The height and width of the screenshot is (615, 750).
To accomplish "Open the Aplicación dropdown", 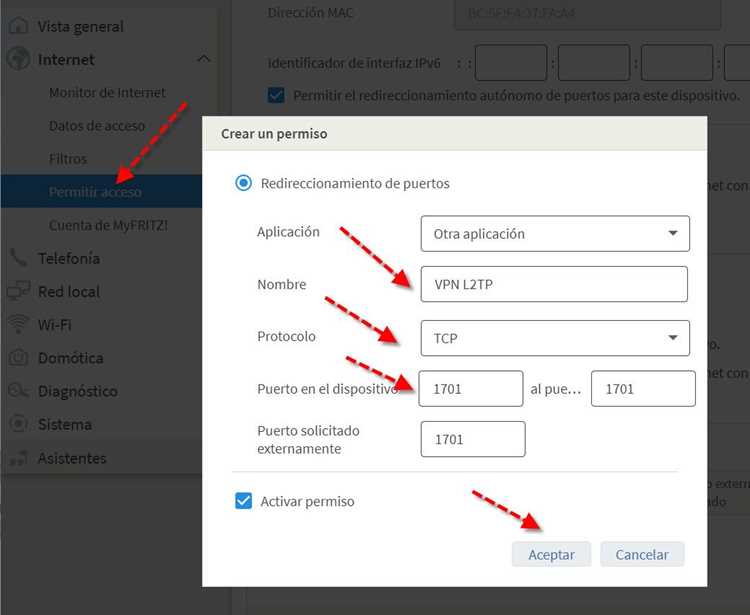I will [555, 234].
